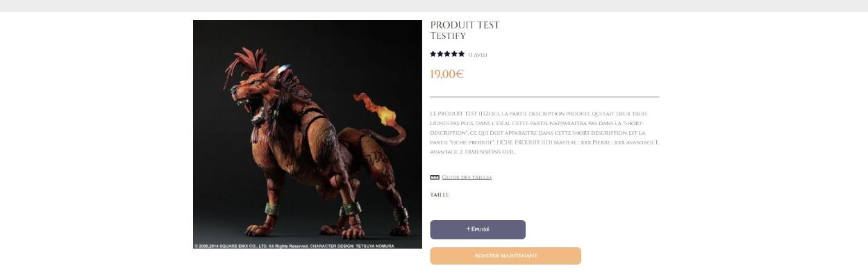Viewport: 868px width, 275px height.
Task: Click the product description paragraph
Action: coord(544,132)
